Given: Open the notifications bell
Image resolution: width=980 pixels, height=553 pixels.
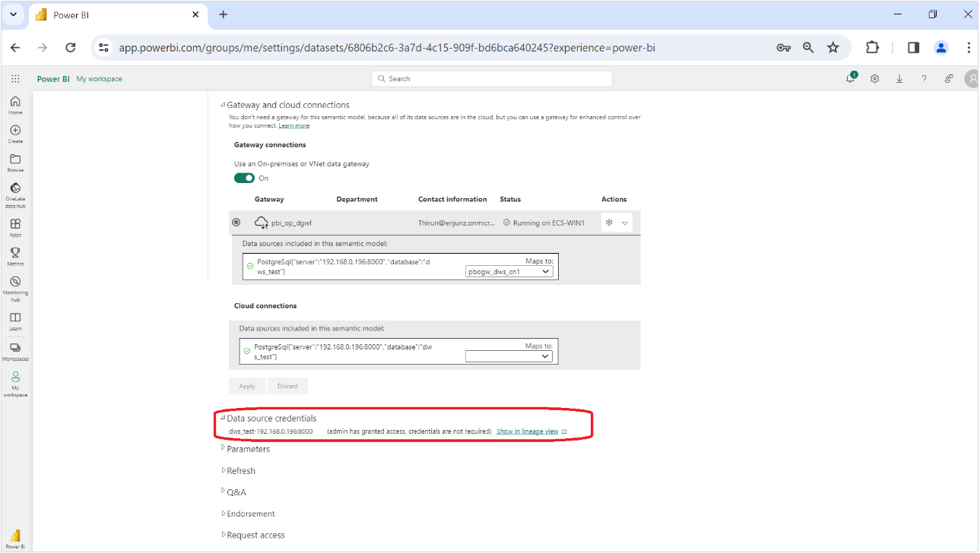Looking at the screenshot, I should pyautogui.click(x=851, y=78).
